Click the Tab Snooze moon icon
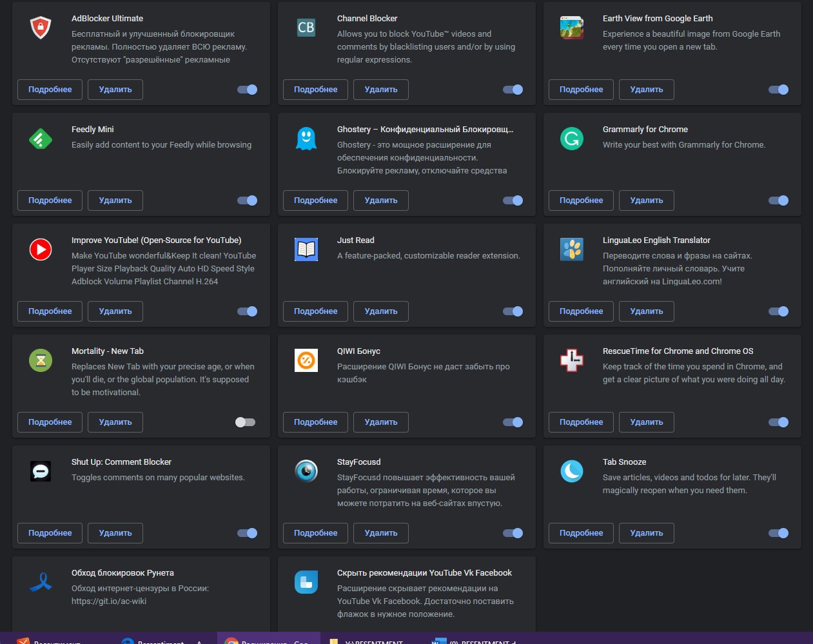The height and width of the screenshot is (644, 813). click(572, 471)
